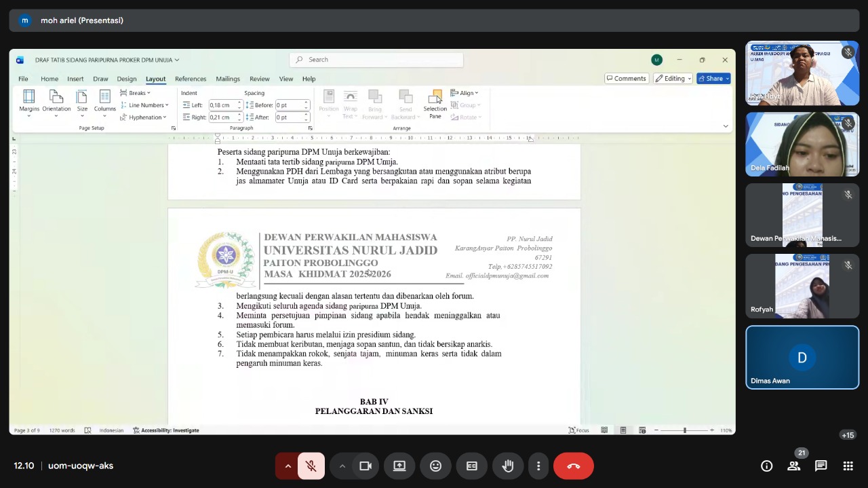
Task: Unmute the microphone in the meeting bar
Action: tap(311, 466)
